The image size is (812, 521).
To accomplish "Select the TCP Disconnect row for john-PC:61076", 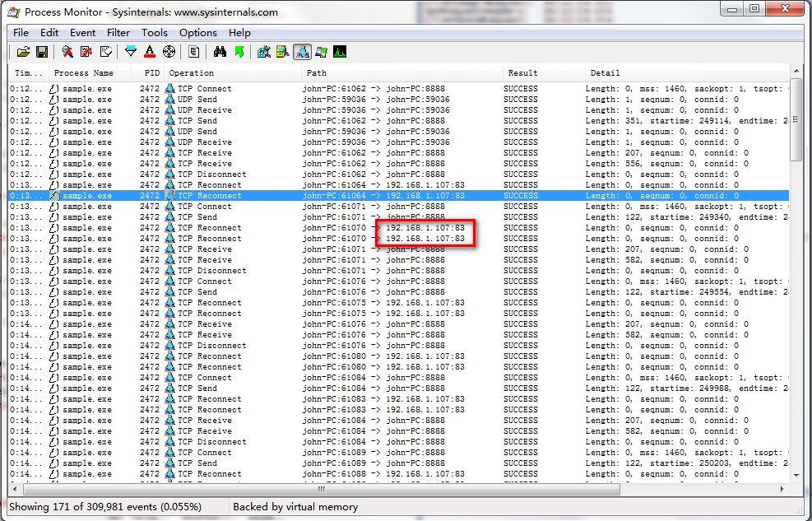I will [399, 346].
